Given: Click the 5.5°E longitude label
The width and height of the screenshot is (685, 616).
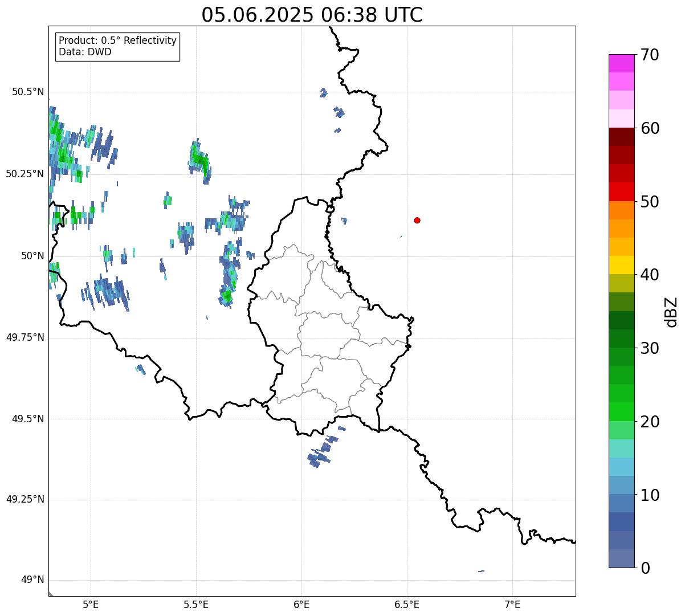Looking at the screenshot, I should coord(196,604).
